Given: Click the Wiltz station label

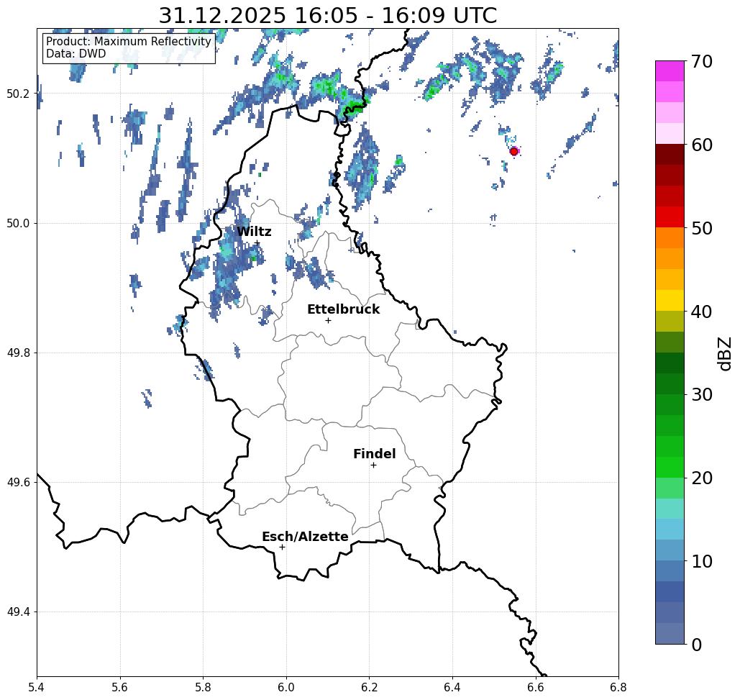Looking at the screenshot, I should (x=254, y=232).
